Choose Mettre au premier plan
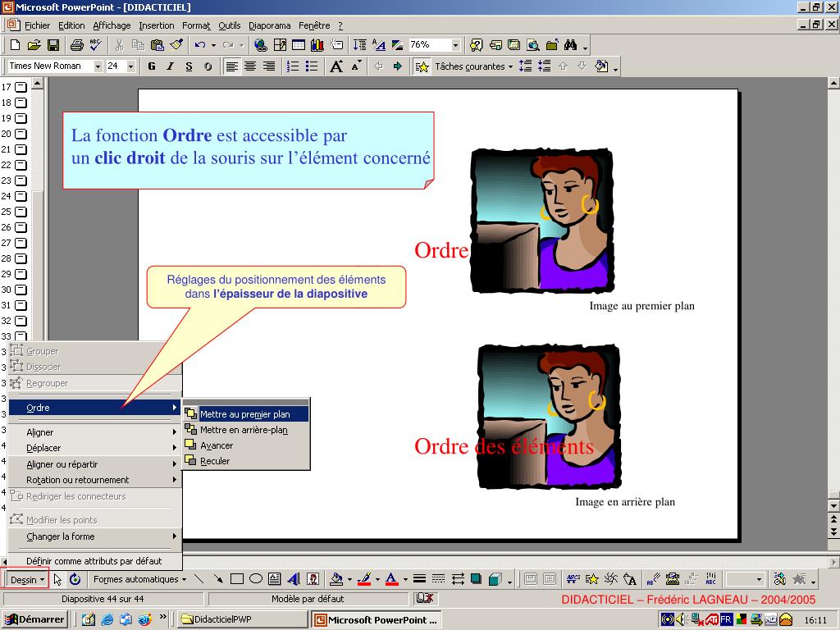840x630 pixels. 246,413
